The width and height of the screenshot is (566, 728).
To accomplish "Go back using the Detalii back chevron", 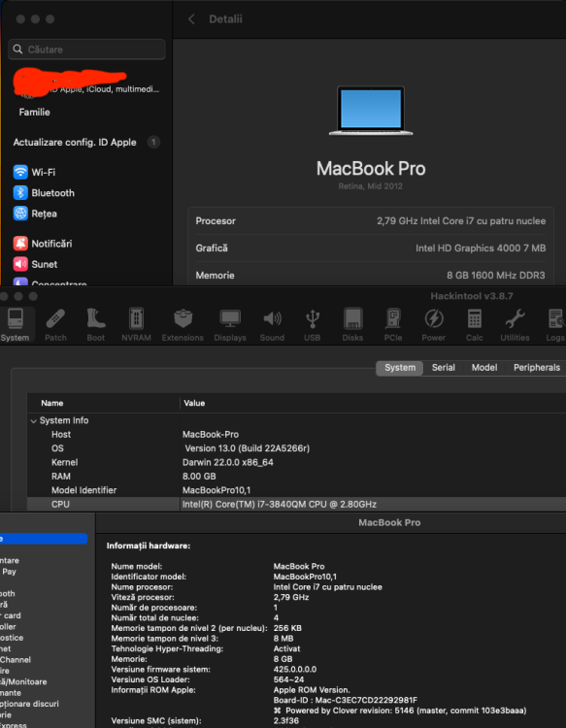I will (191, 19).
